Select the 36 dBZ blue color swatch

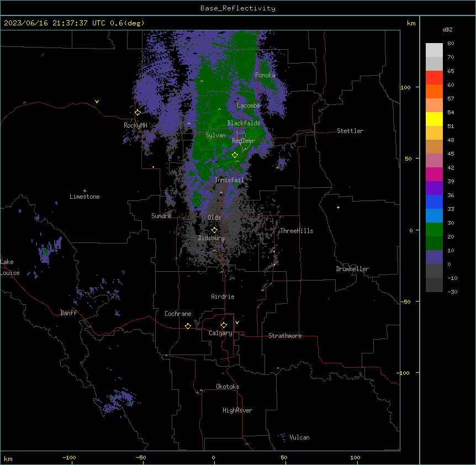pyautogui.click(x=434, y=202)
